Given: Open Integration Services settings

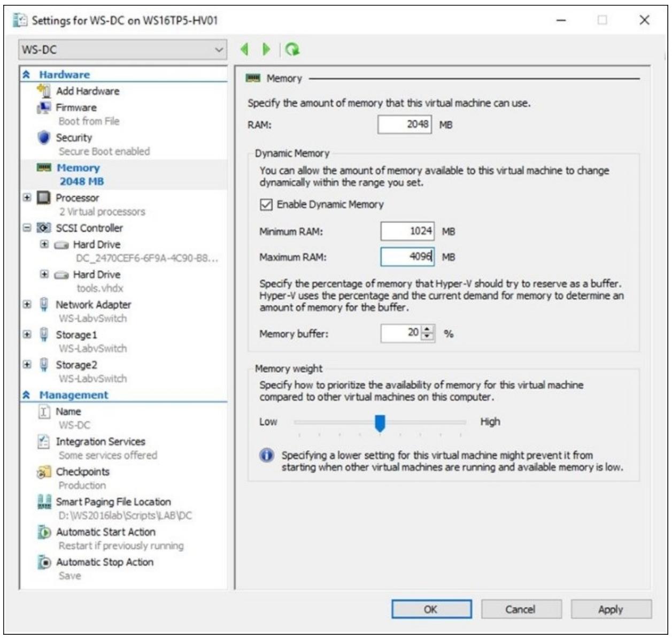Looking at the screenshot, I should [x=101, y=442].
